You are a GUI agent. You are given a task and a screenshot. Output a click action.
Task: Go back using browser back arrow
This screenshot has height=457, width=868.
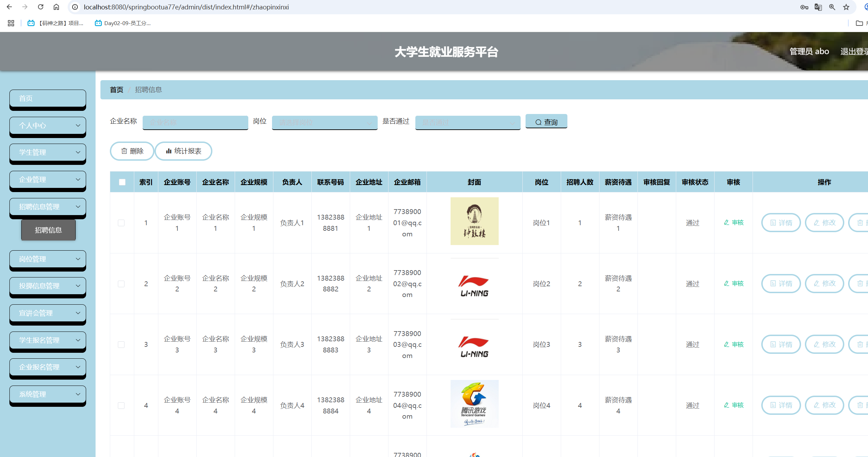point(9,7)
